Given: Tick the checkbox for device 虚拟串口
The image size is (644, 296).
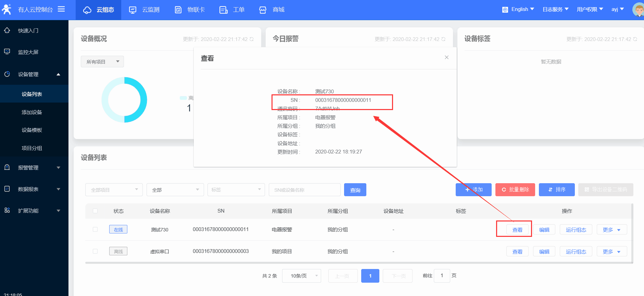Looking at the screenshot, I should point(95,251).
